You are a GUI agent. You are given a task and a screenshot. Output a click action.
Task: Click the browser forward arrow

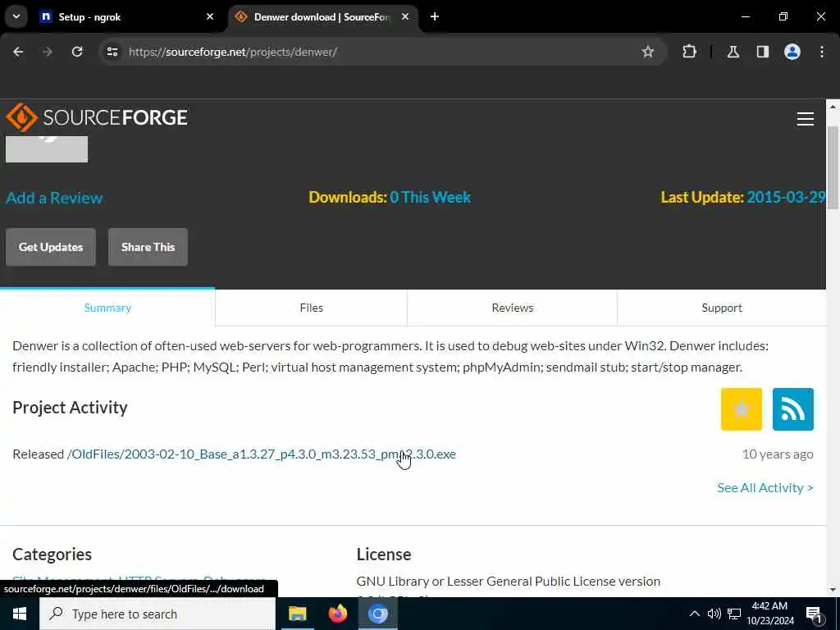48,52
